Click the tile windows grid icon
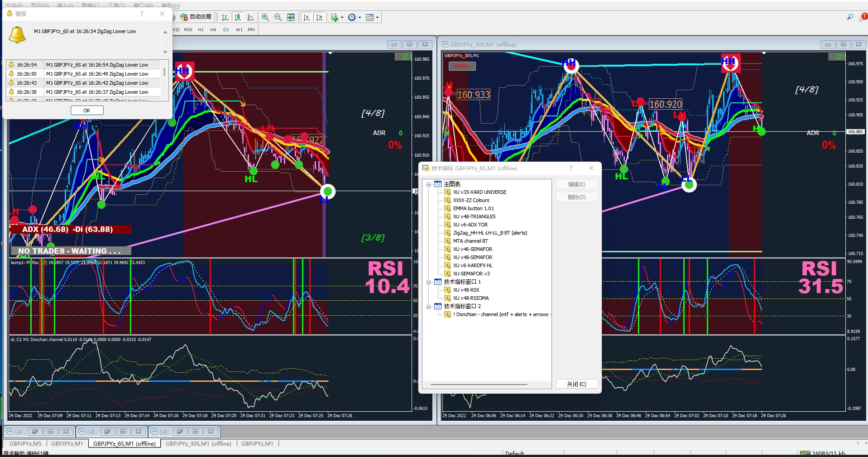 [x=291, y=17]
